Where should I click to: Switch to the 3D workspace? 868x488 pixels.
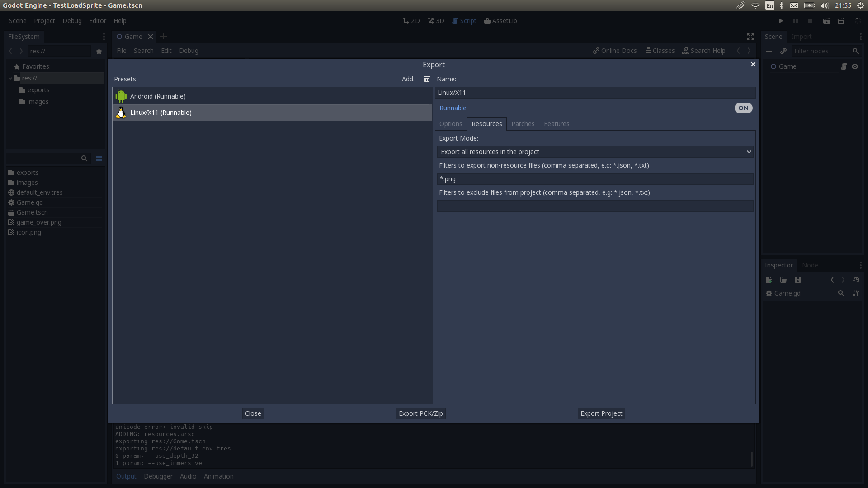click(435, 21)
